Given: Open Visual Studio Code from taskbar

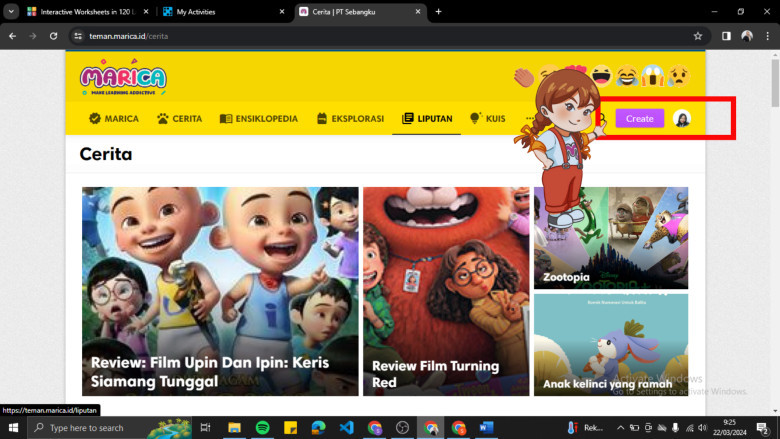Looking at the screenshot, I should coord(347,428).
